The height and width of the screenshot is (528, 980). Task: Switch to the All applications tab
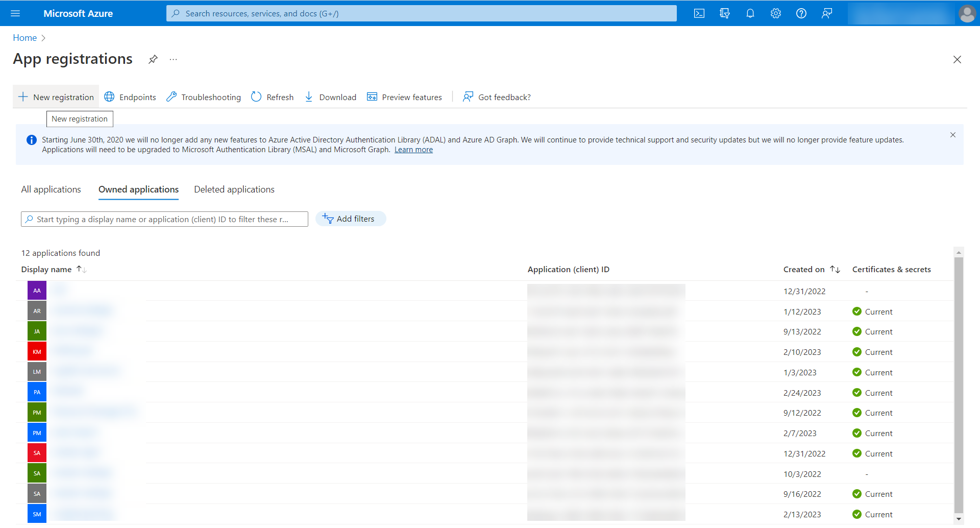(x=51, y=189)
